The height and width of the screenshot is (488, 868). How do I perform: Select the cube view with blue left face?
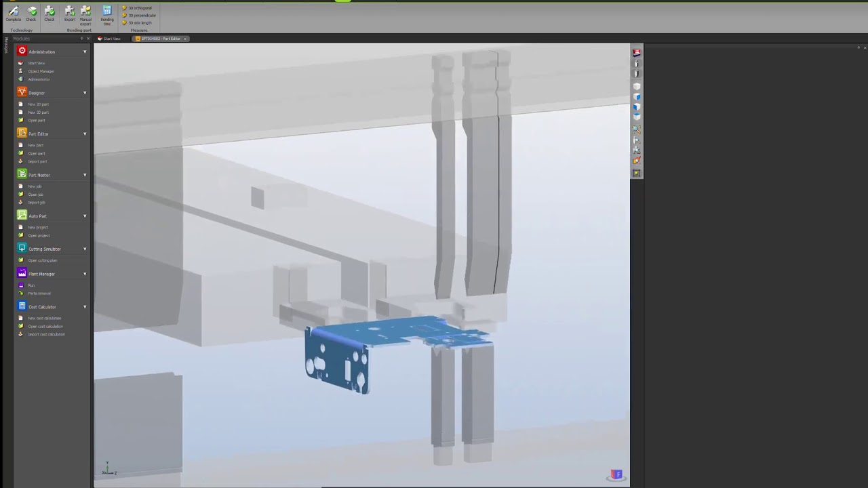[x=637, y=106]
